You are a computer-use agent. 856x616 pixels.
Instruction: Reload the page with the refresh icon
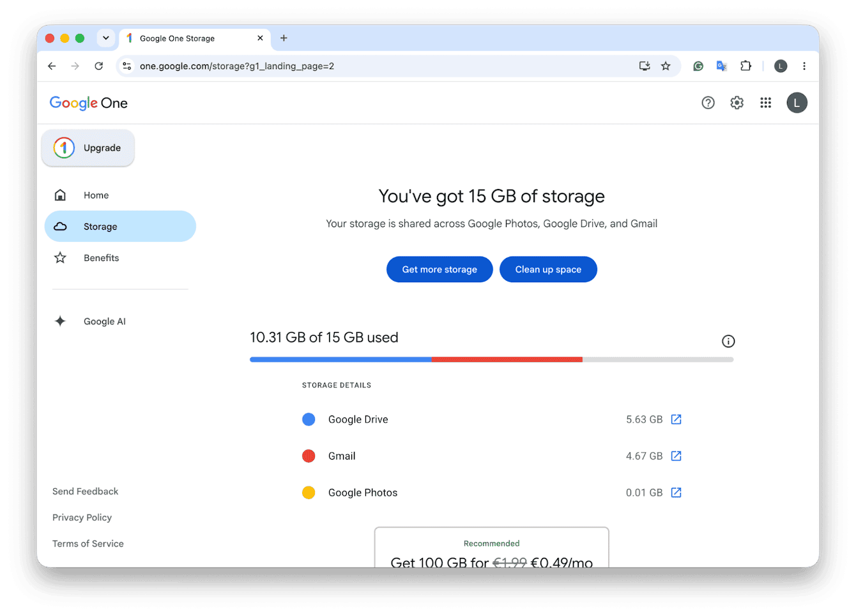[99, 66]
